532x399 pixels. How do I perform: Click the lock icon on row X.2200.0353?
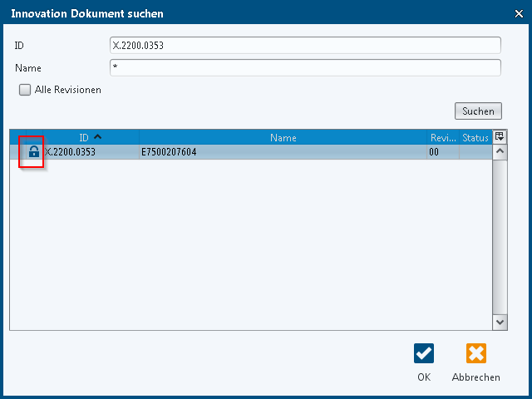coord(34,152)
